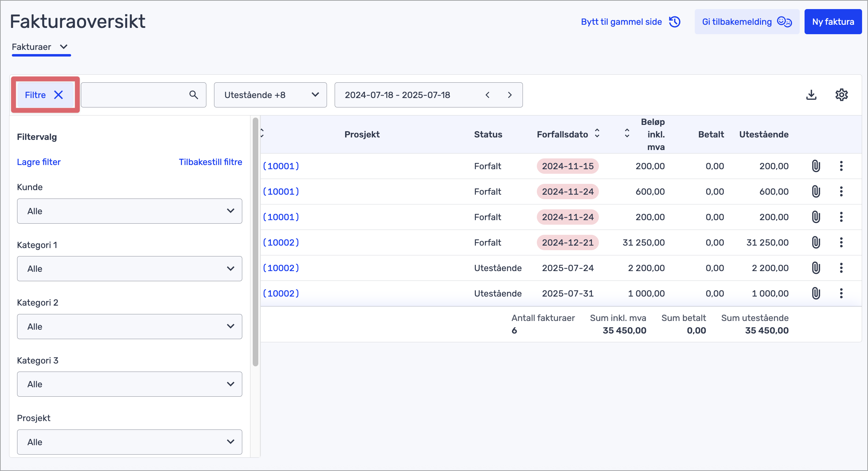
Task: Click the Ny faktura button
Action: tap(833, 22)
